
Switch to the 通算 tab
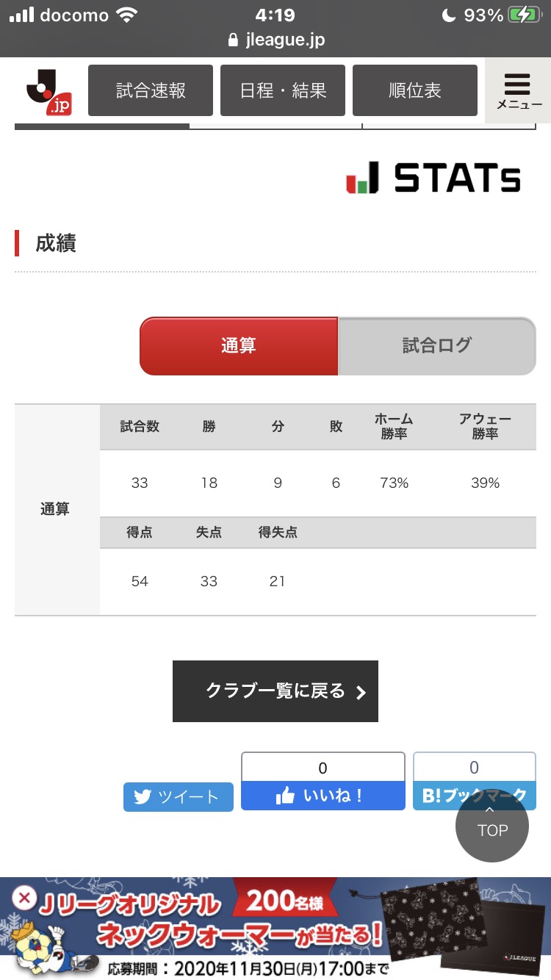[x=239, y=346]
